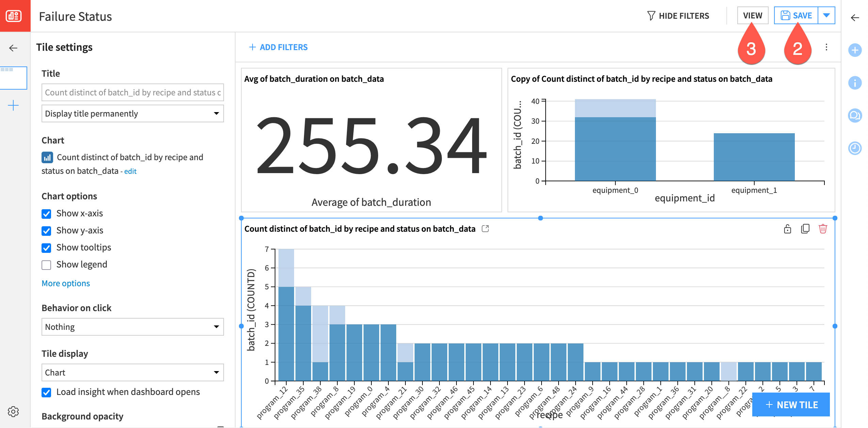Open the settings gear at bottom left

coord(13,411)
